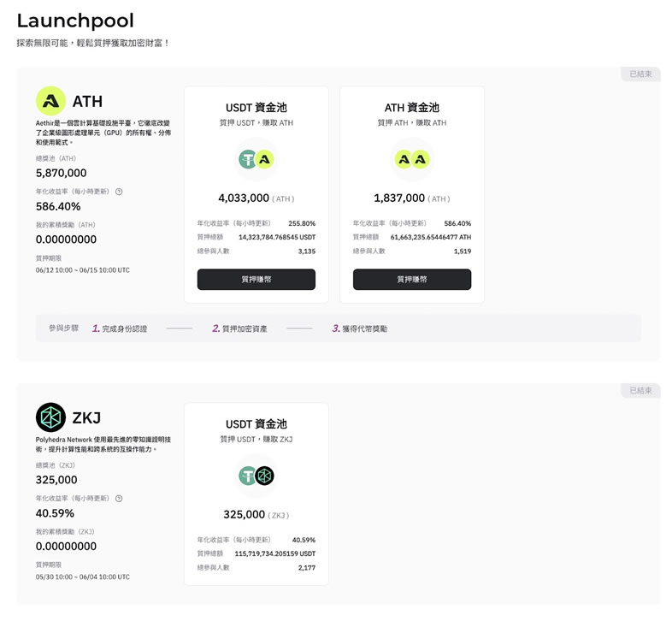
Task: Click the stake button in ATH pool
Action: tap(412, 279)
